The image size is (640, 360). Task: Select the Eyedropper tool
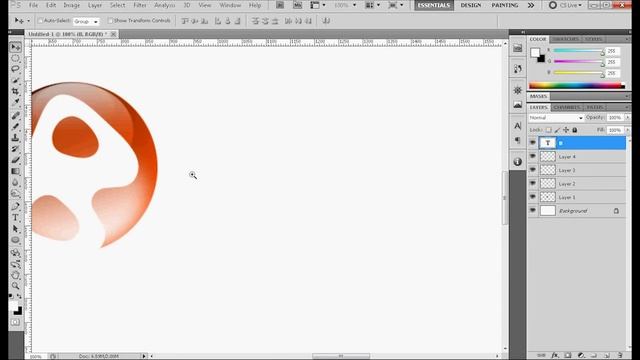click(x=16, y=102)
